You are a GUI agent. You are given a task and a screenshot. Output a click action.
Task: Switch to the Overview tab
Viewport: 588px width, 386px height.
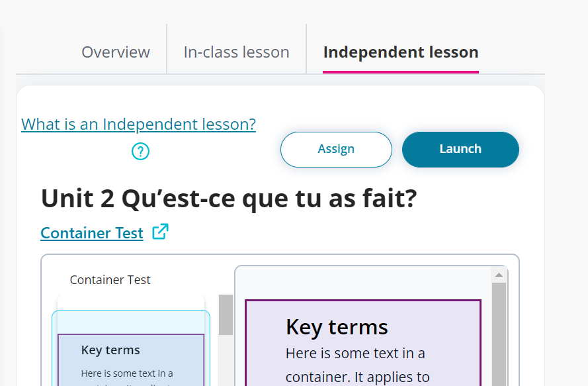pyautogui.click(x=116, y=52)
